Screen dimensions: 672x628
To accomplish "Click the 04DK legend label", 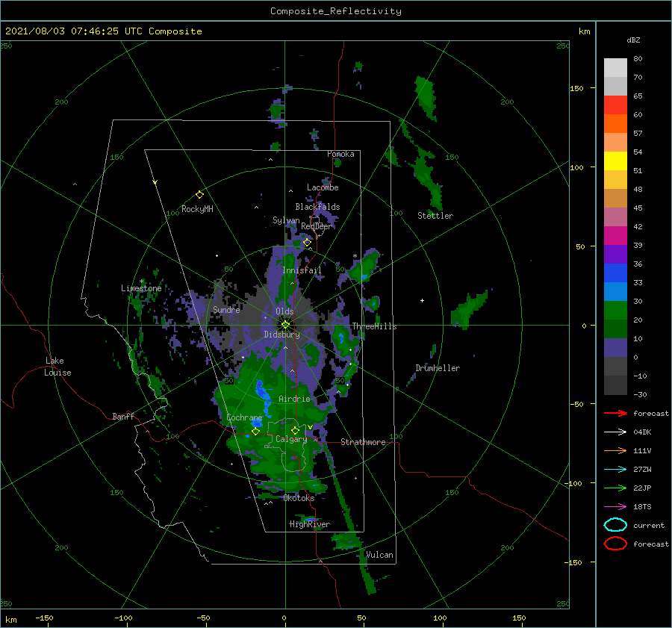I will pyautogui.click(x=642, y=432).
